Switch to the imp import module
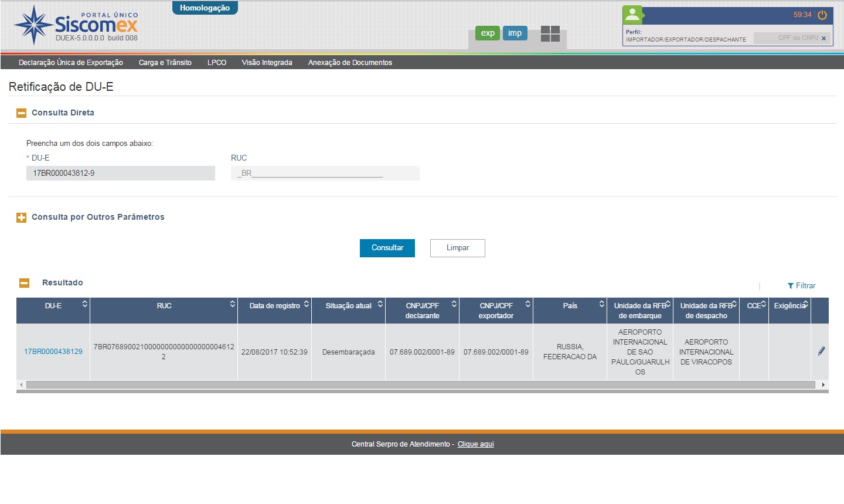Screen dimensions: 844x504 click(515, 33)
